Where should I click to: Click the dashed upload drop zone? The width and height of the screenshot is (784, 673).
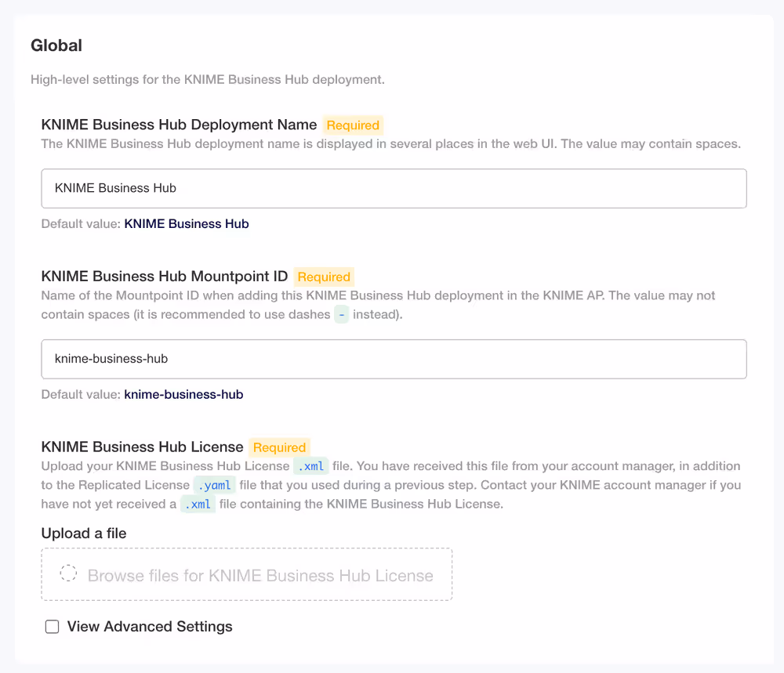(x=246, y=573)
